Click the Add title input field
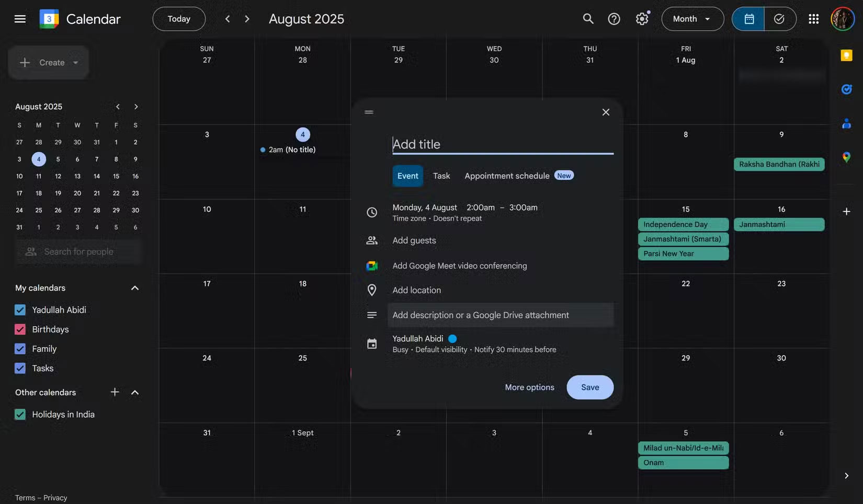The width and height of the screenshot is (863, 504). coord(502,144)
